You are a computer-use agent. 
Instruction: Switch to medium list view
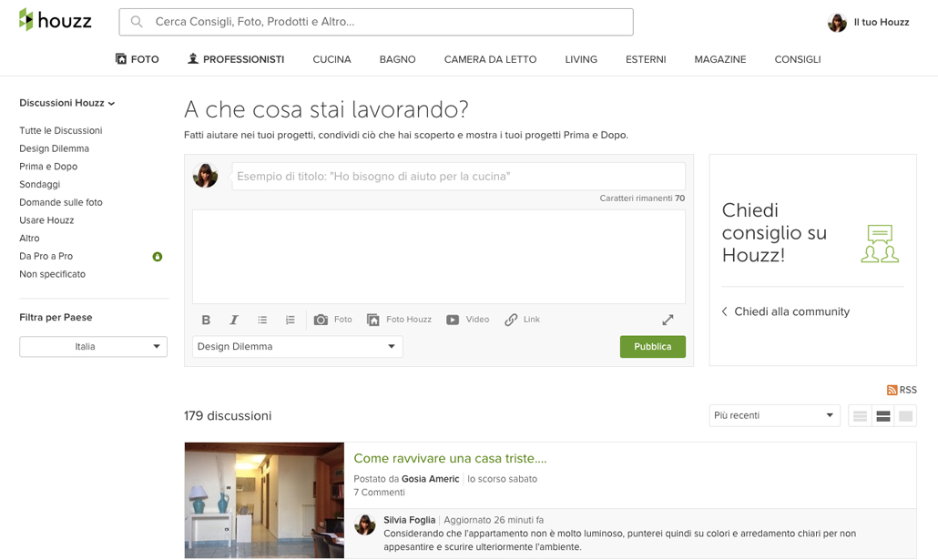tap(882, 416)
